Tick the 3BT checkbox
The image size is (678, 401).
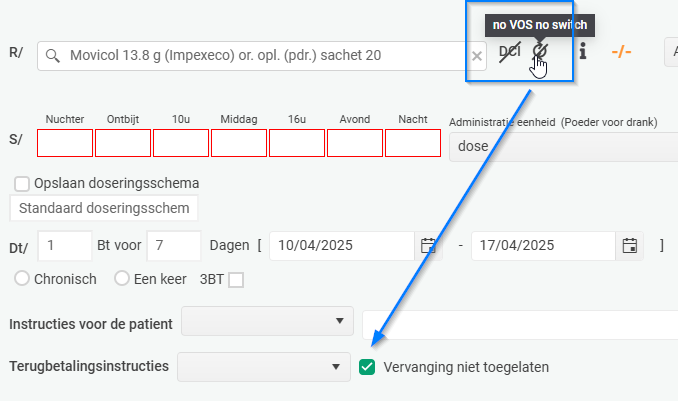pyautogui.click(x=236, y=280)
